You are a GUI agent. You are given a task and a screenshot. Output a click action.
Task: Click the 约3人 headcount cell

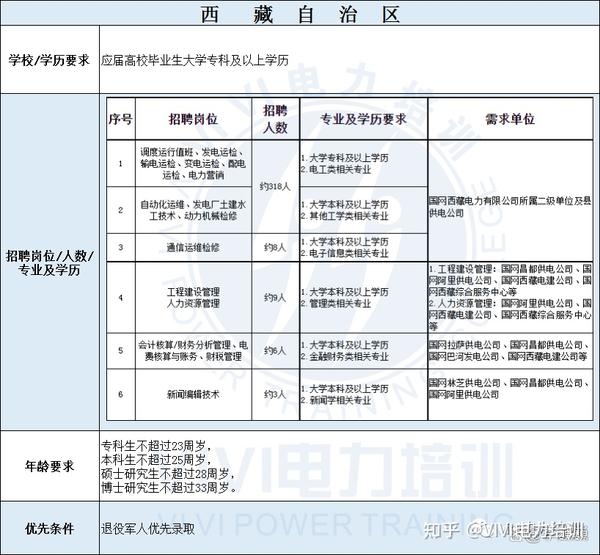(x=275, y=394)
